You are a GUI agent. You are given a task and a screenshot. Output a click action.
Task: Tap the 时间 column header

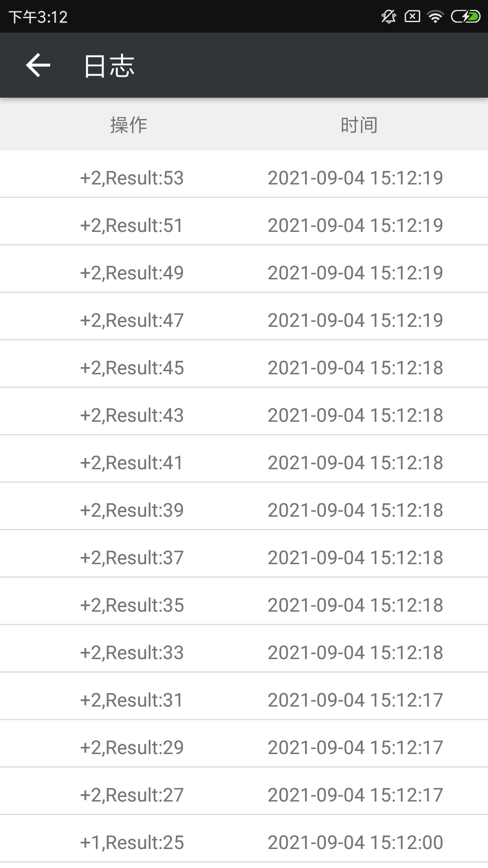coord(359,125)
